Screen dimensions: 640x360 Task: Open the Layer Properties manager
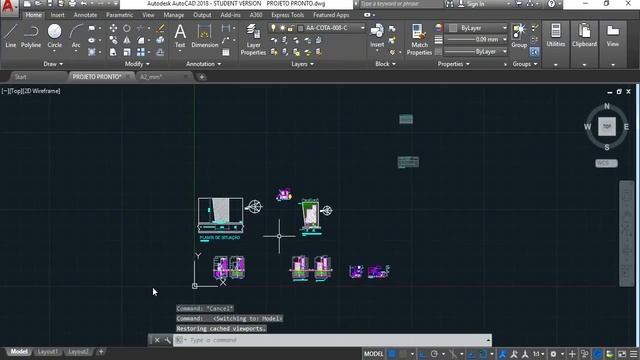253,39
